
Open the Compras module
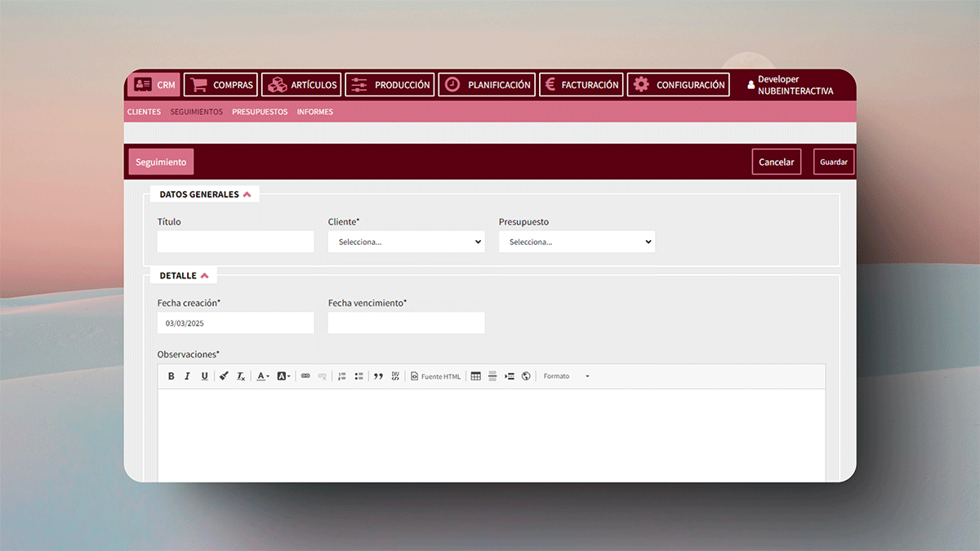(x=220, y=84)
